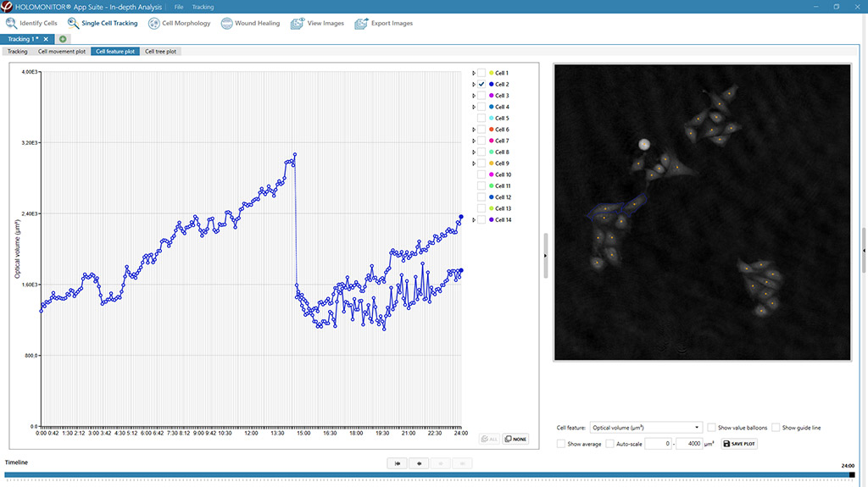Open the Export Images tool
The height and width of the screenshot is (487, 868).
click(384, 23)
